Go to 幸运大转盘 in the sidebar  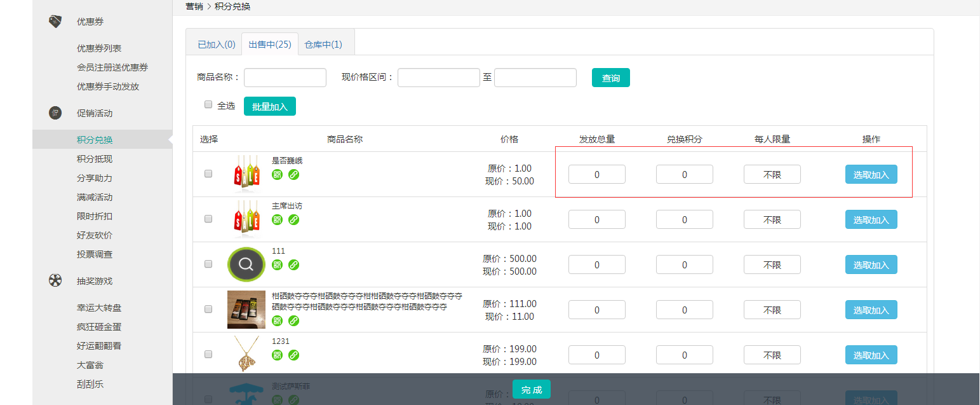point(99,308)
